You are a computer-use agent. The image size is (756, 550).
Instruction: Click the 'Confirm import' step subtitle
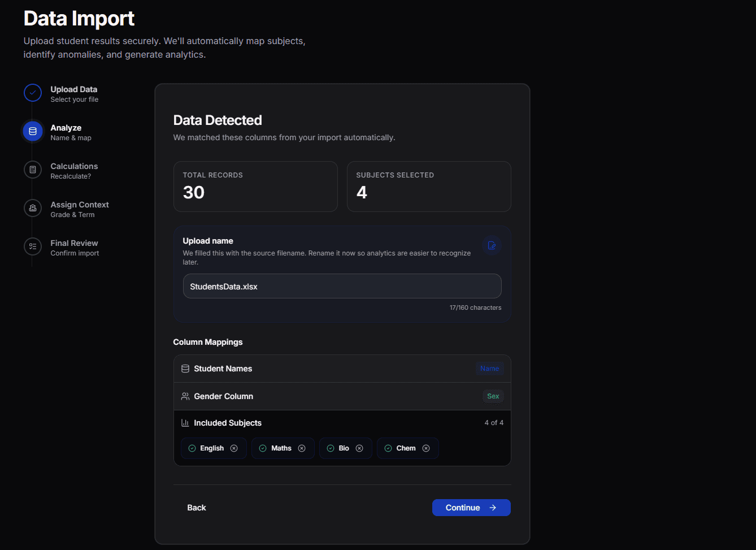75,253
